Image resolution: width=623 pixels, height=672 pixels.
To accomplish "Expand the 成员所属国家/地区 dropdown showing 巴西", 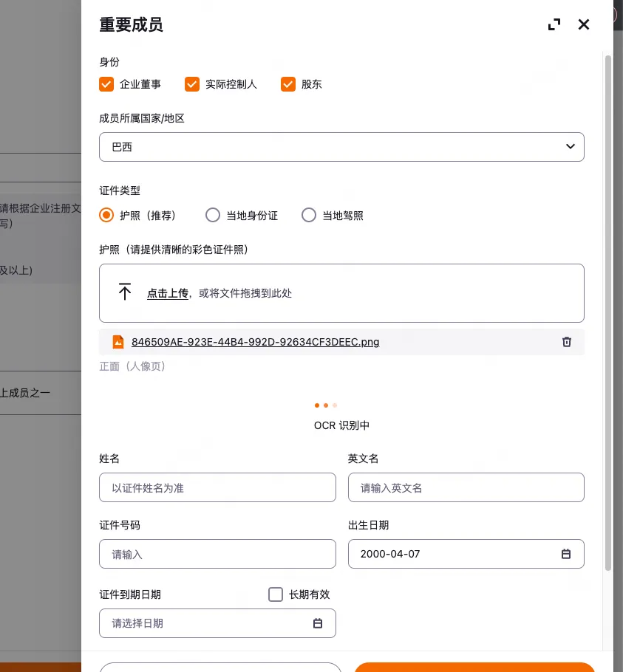I will (341, 147).
